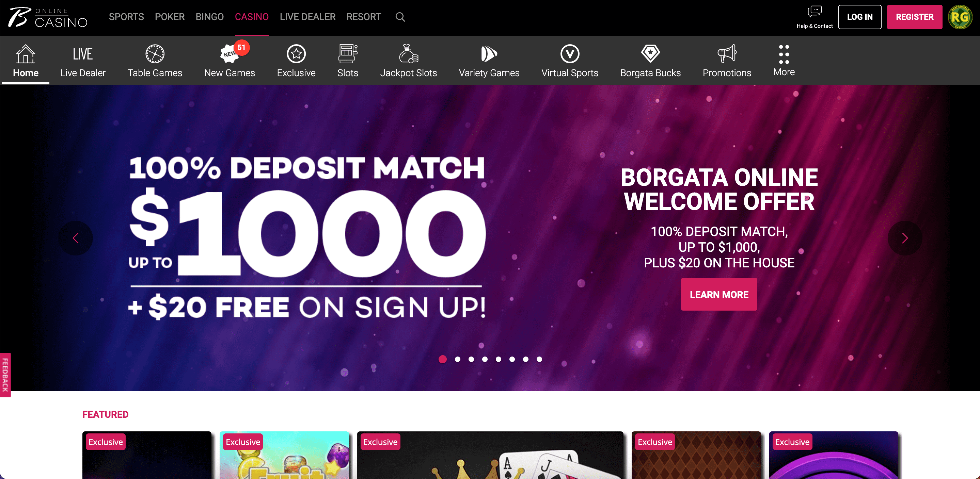The width and height of the screenshot is (980, 479).
Task: Open Borgata Bucks diamond icon
Action: click(650, 54)
